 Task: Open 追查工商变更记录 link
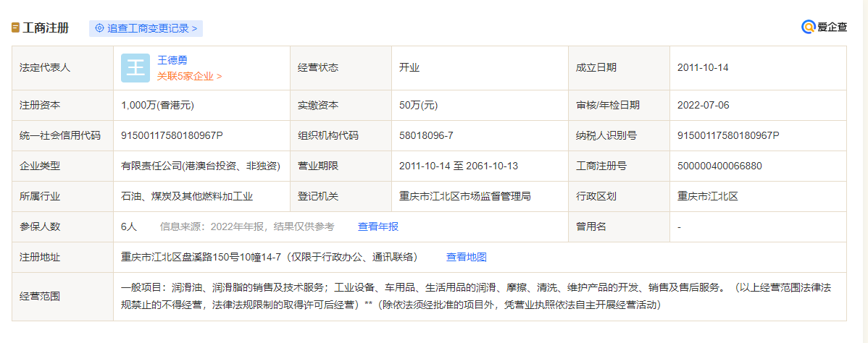point(146,28)
